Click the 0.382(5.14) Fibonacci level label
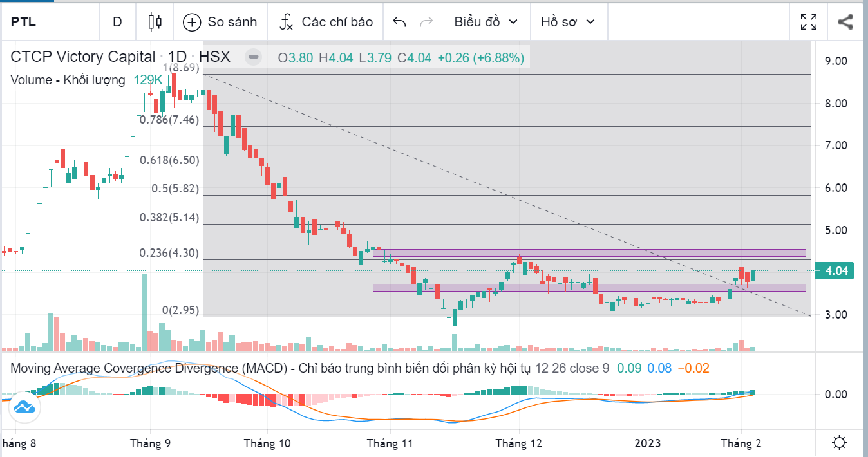 (169, 218)
